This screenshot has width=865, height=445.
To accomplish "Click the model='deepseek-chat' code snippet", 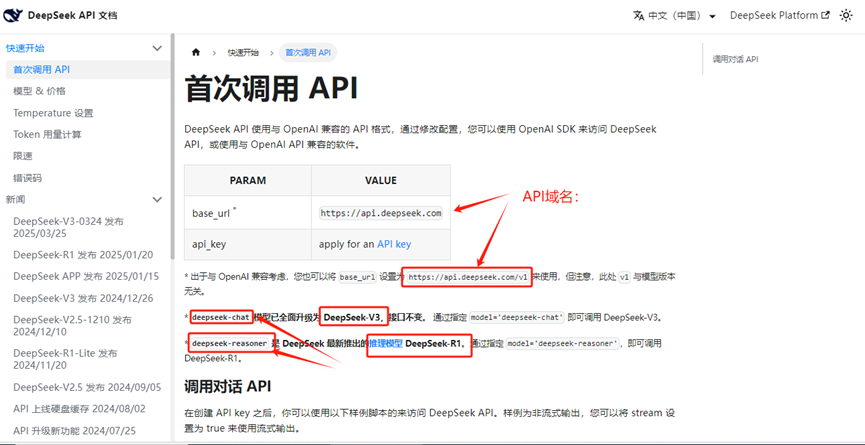I will (x=517, y=317).
